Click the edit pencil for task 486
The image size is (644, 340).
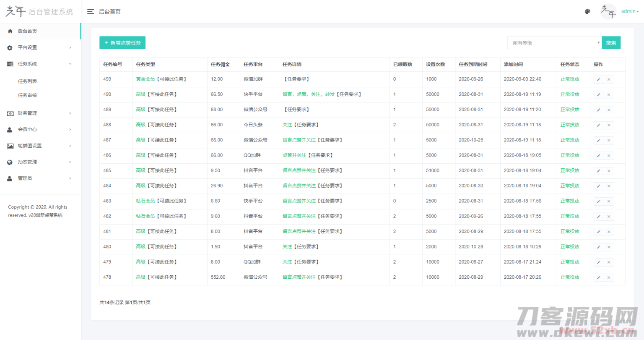click(598, 156)
